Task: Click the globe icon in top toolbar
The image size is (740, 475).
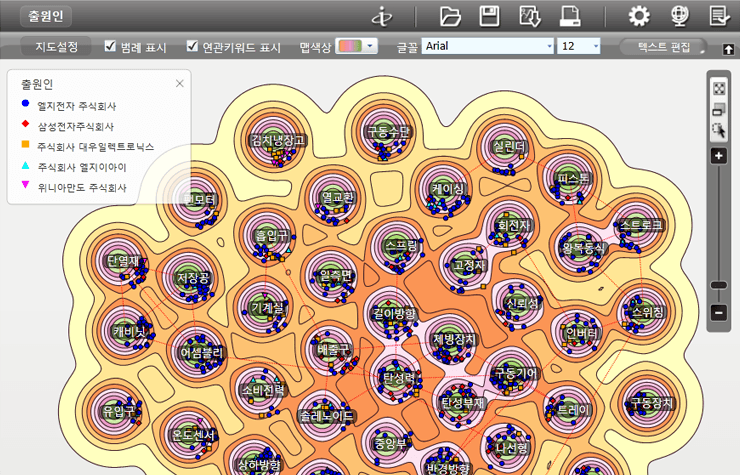Action: [x=679, y=15]
